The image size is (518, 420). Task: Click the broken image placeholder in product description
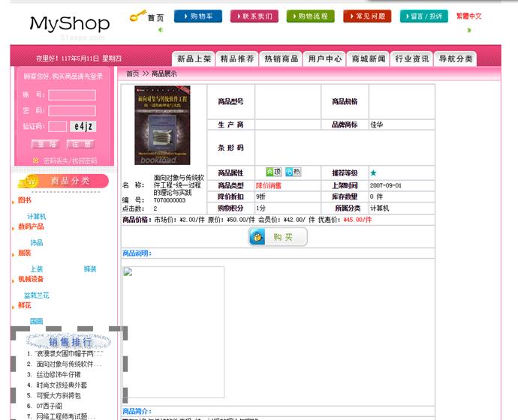click(128, 272)
